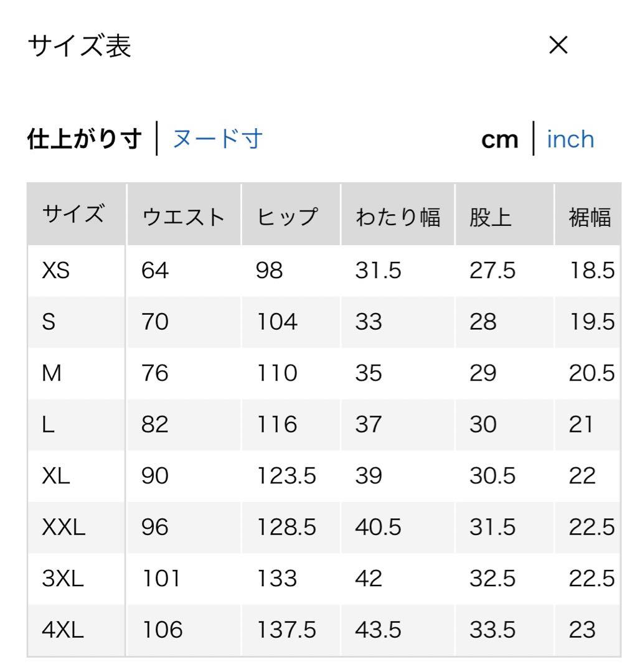The image size is (622, 672).
Task: Click the 裾幅 column header
Action: pos(590,217)
